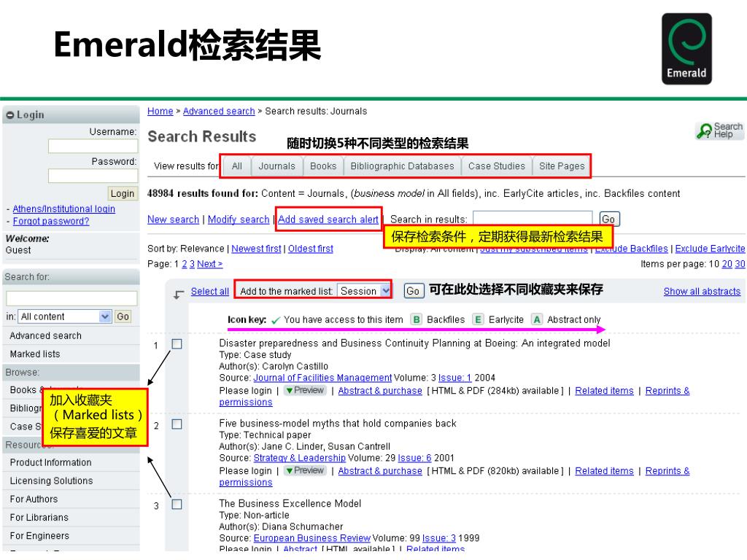Open the Home breadcrumb link

click(160, 111)
